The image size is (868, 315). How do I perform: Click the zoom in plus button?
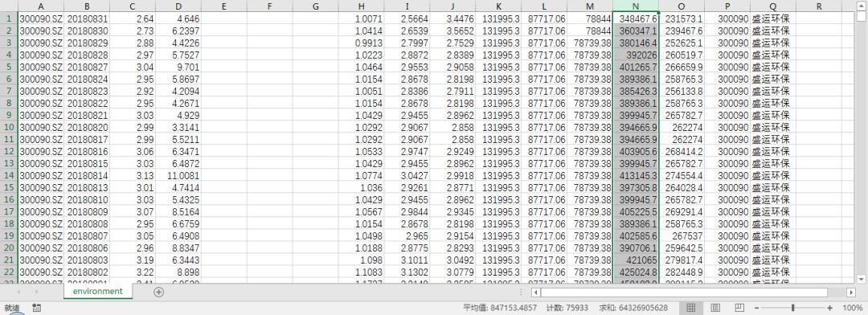pyautogui.click(x=829, y=308)
